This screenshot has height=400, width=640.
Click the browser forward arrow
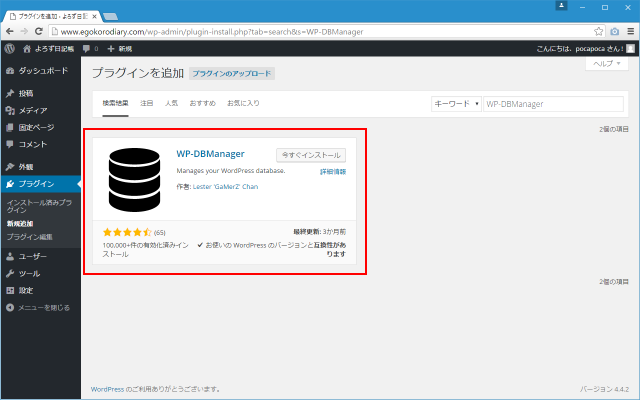click(24, 31)
